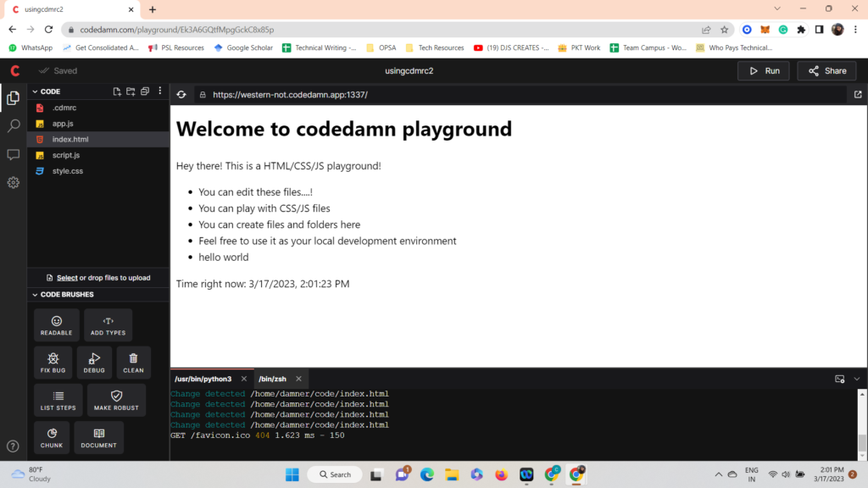The image size is (868, 488).
Task: Open the Google Scholar bookmark
Action: tap(243, 47)
